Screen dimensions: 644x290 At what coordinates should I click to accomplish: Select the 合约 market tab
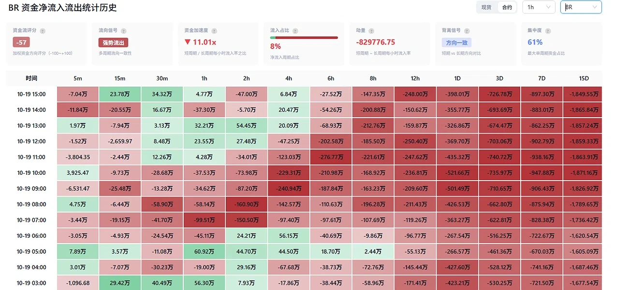tap(507, 7)
